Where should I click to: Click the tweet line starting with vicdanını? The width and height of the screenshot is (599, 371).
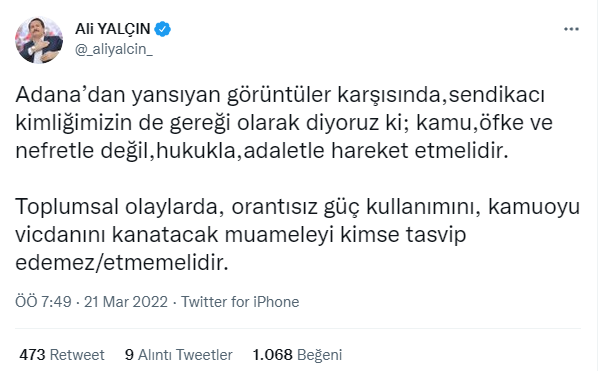241,235
